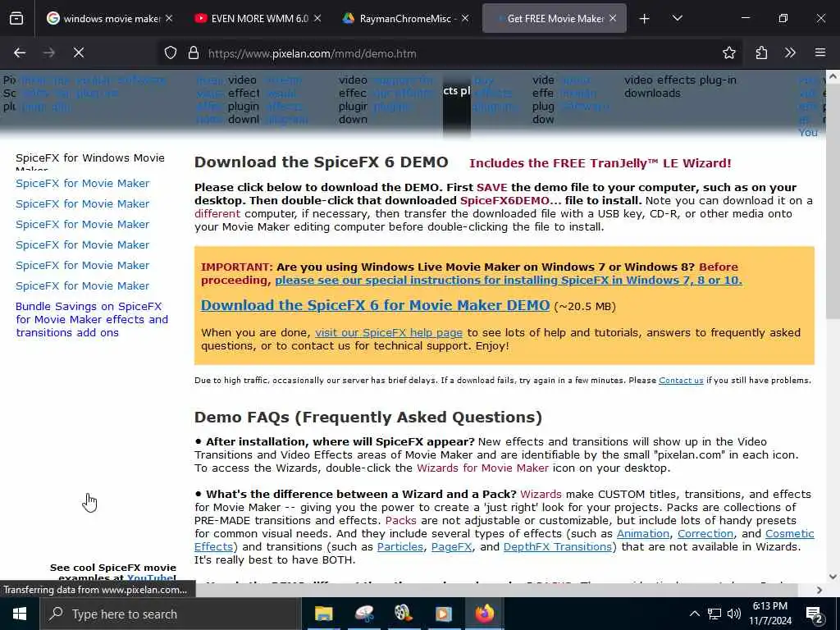Open Bundle Savings on SpiceFX sidebar link
The height and width of the screenshot is (630, 840).
pyautogui.click(x=92, y=319)
